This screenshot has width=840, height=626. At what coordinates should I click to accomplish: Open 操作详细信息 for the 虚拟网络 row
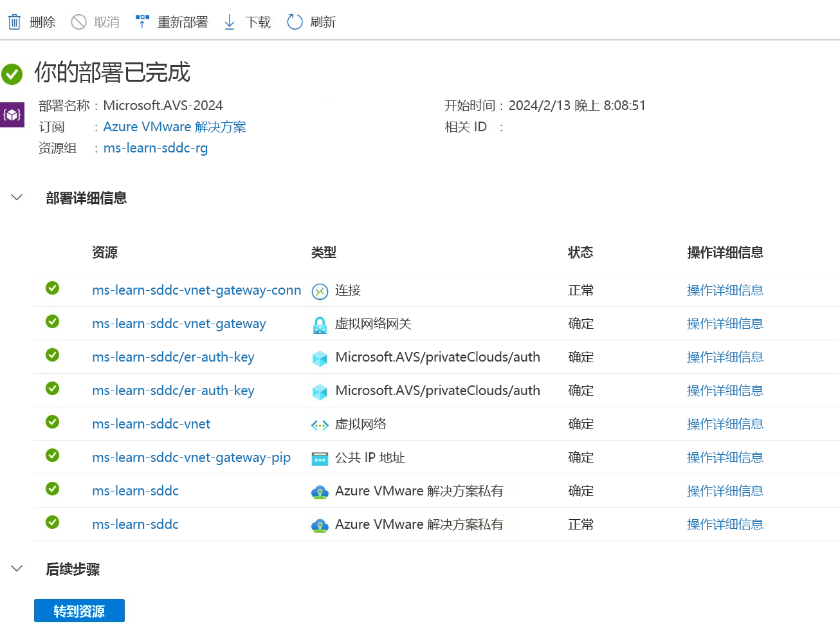tap(725, 424)
